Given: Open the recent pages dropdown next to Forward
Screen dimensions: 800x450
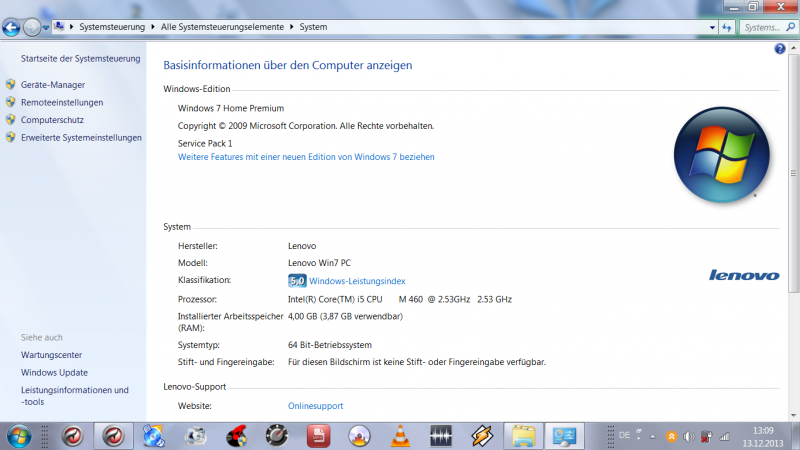Looking at the screenshot, I should [x=46, y=28].
